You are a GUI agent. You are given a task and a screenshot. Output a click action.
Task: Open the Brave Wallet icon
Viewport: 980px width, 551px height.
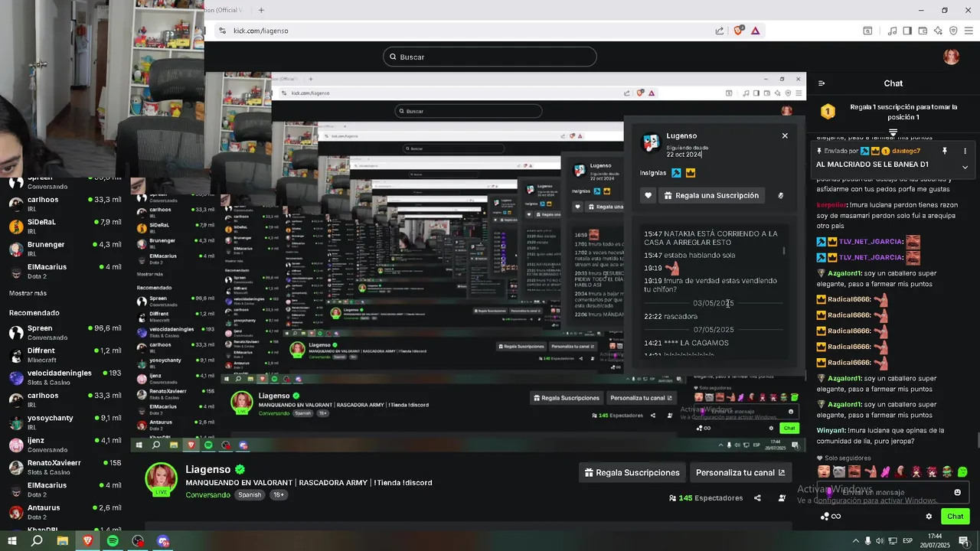tap(923, 31)
